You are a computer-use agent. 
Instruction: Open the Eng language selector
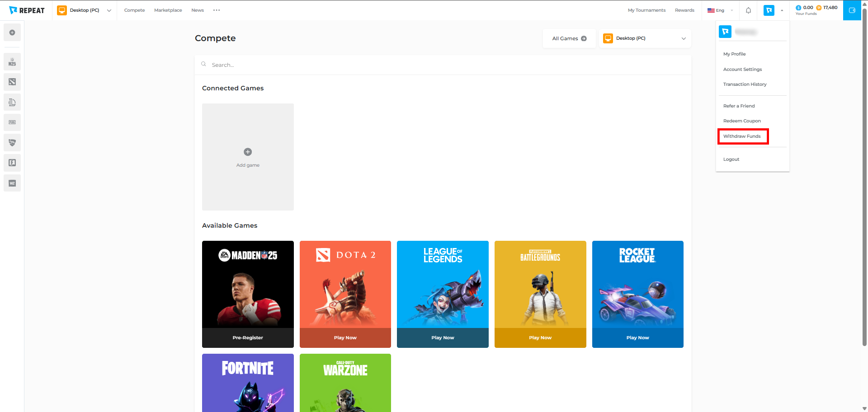(720, 10)
